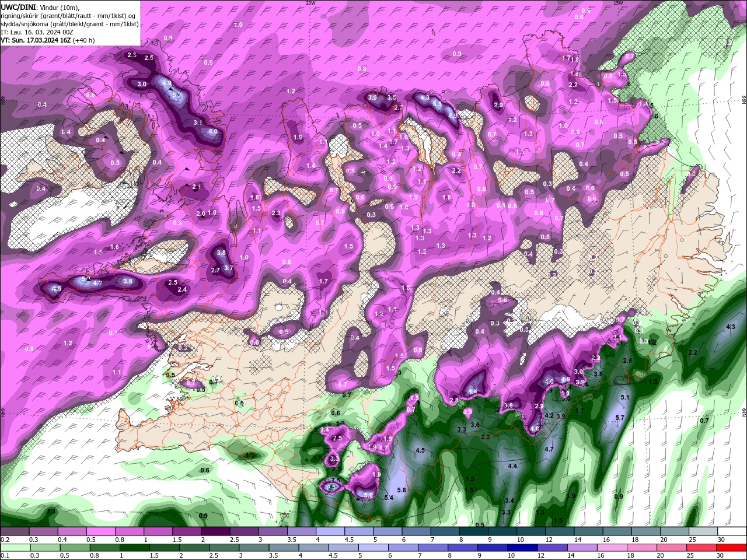
Task: Click the 5 lavender swatch in the lower legend row
Action: point(373,548)
